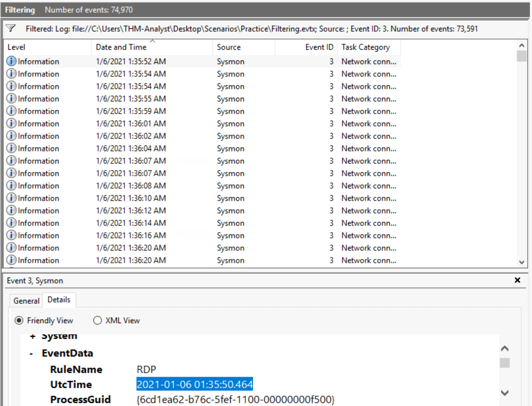The height and width of the screenshot is (406, 532).
Task: Click the ProcessGuid value
Action: tap(235, 399)
